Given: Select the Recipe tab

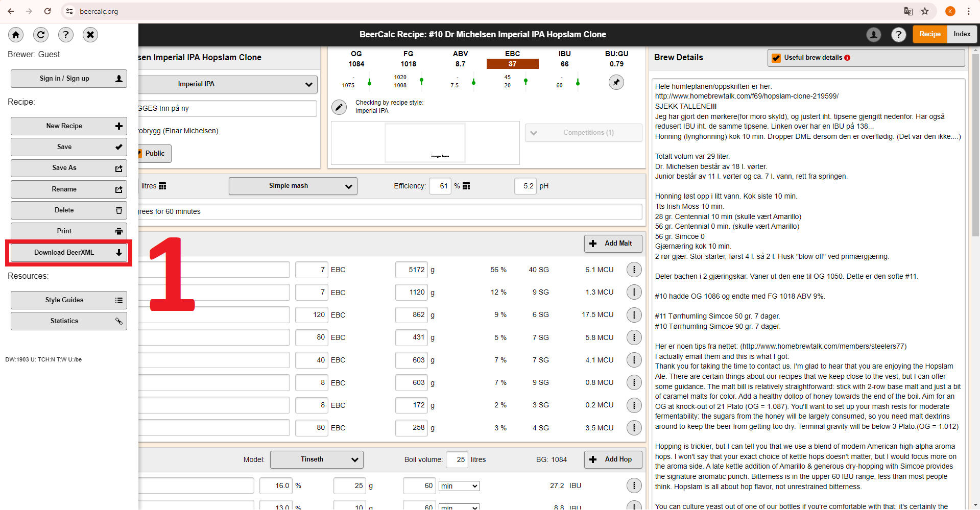Looking at the screenshot, I should tap(929, 34).
